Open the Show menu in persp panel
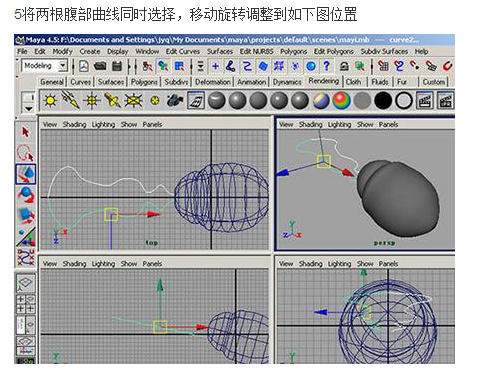490x380 pixels. [365, 124]
